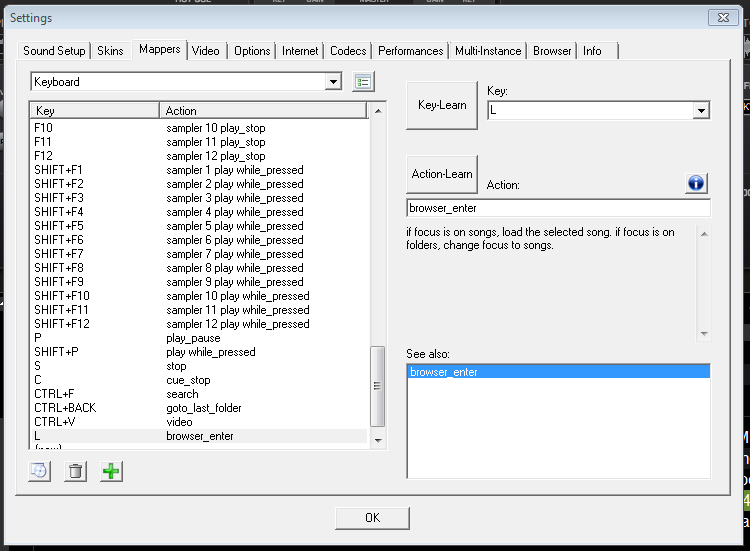Open the Keyboard mapper dropdown
Image resolution: width=750 pixels, height=551 pixels.
[x=333, y=82]
